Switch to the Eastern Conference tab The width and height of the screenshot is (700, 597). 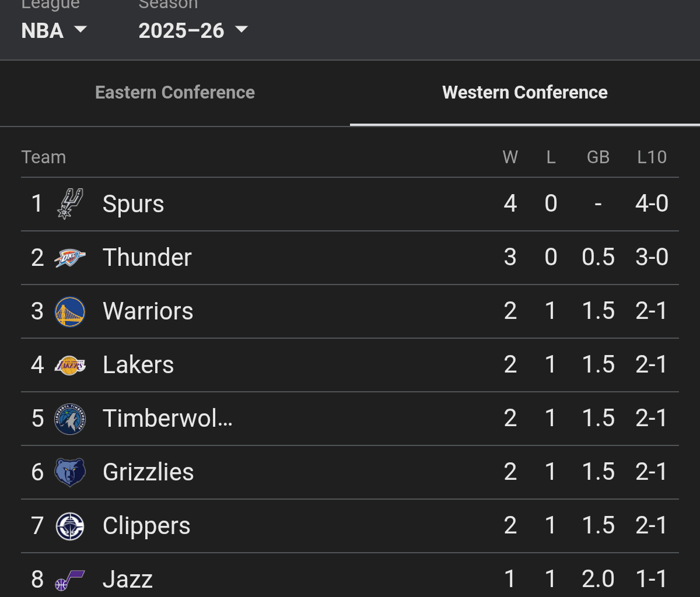coord(175,92)
